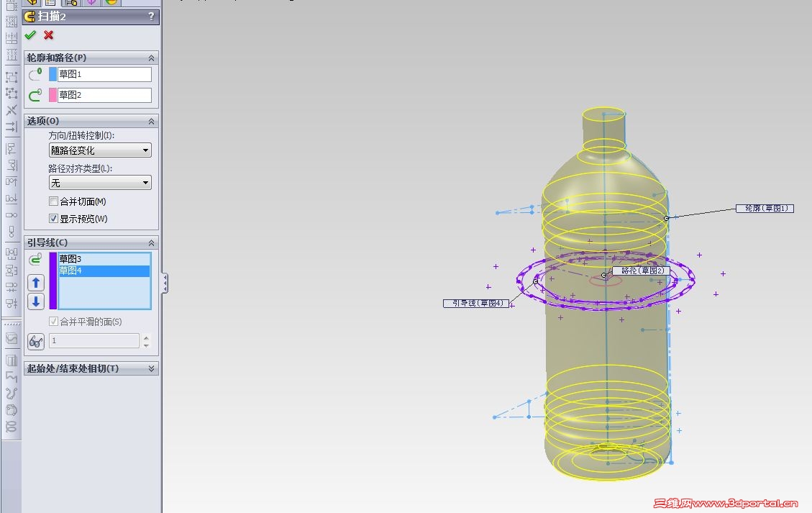Toggle the 合并平滑的面(S) checkbox
812x513 pixels.
[53, 322]
